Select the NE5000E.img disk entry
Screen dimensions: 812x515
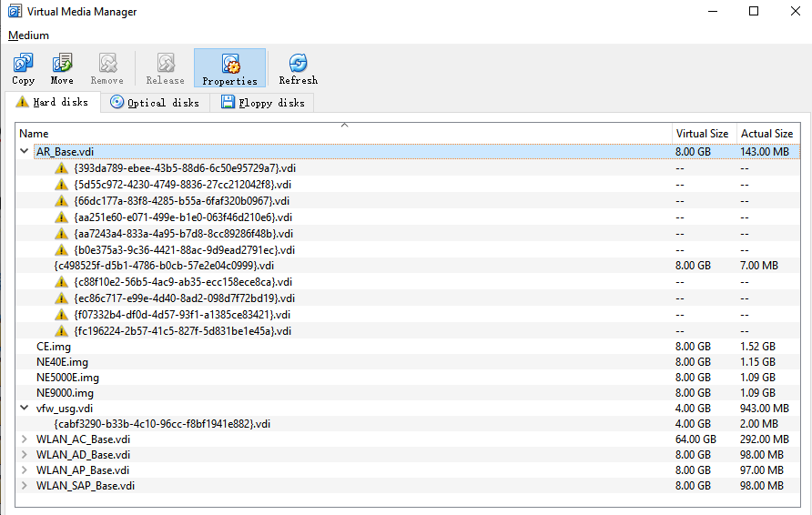[68, 378]
